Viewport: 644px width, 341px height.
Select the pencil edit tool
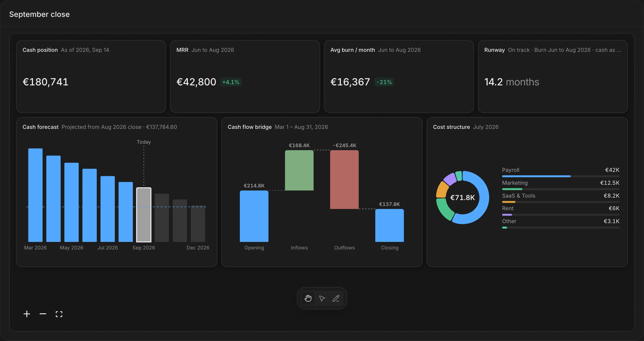[x=336, y=298]
